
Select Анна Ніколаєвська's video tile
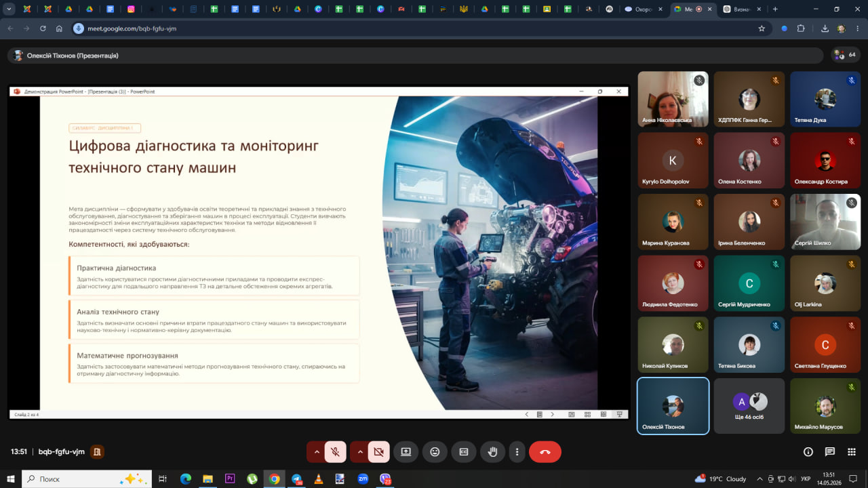click(x=673, y=99)
